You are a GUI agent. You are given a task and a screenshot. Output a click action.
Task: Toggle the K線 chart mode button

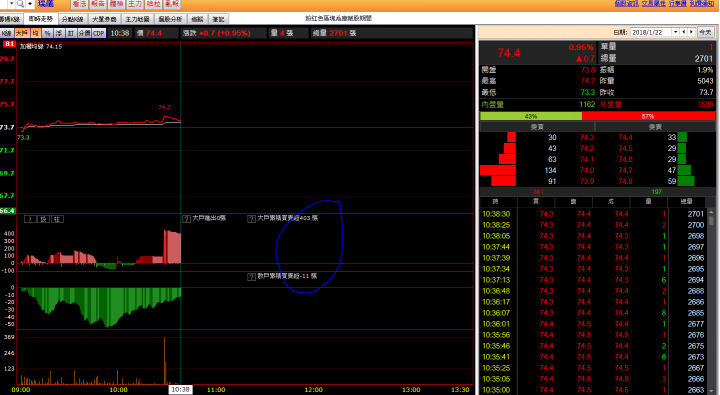pyautogui.click(x=6, y=33)
